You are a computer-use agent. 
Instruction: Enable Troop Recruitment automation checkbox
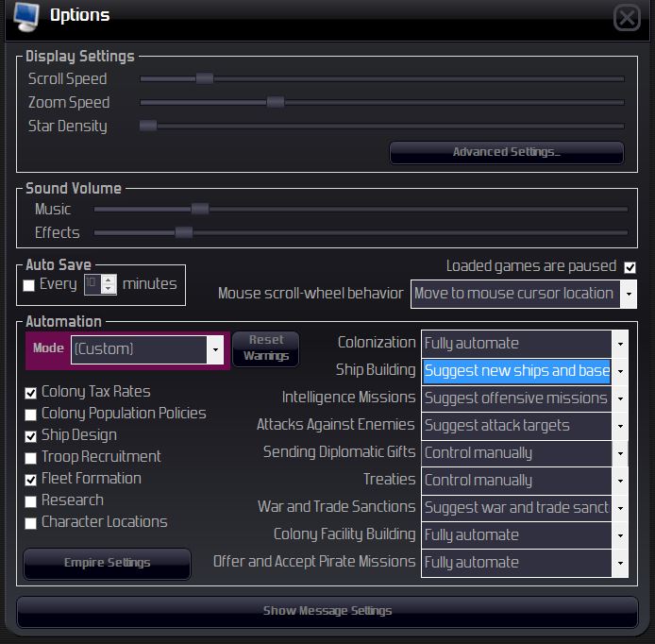(30, 458)
